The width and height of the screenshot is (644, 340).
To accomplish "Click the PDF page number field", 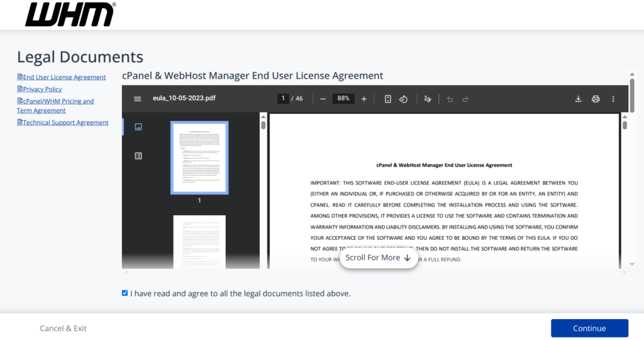I will [284, 99].
